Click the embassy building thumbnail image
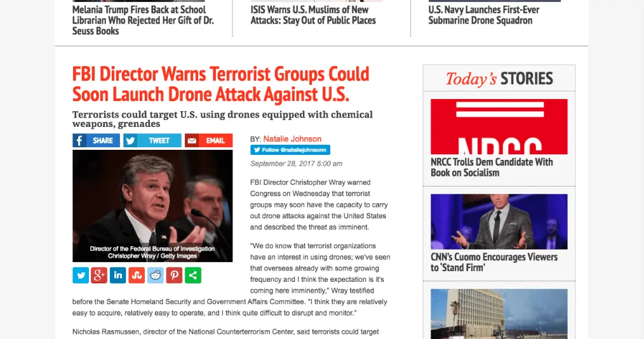The height and width of the screenshot is (339, 644). pyautogui.click(x=499, y=314)
